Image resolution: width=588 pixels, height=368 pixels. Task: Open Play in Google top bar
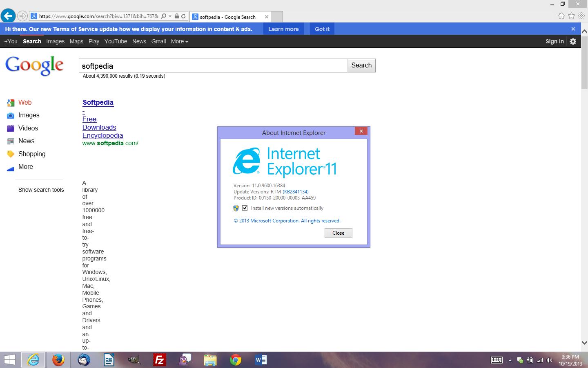coord(94,41)
